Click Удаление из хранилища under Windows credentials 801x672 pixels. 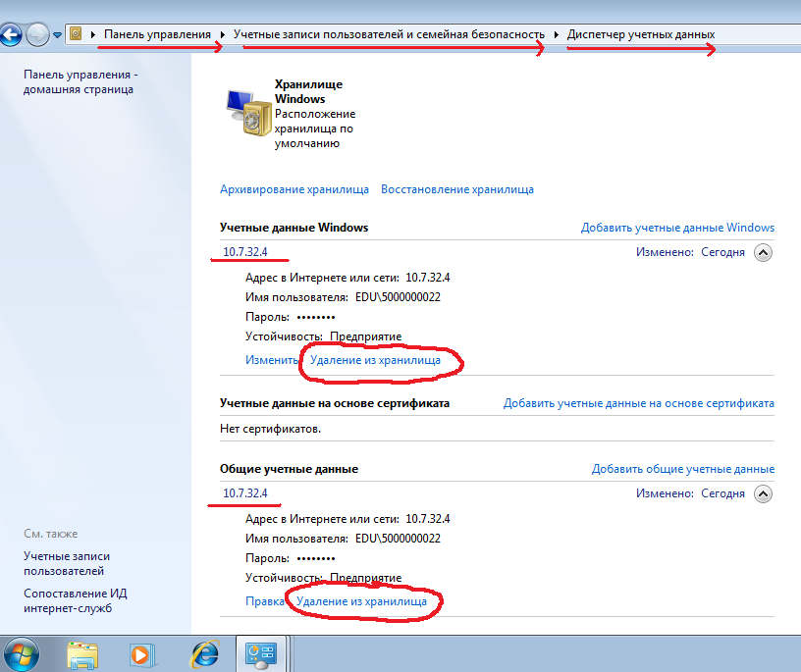[375, 360]
